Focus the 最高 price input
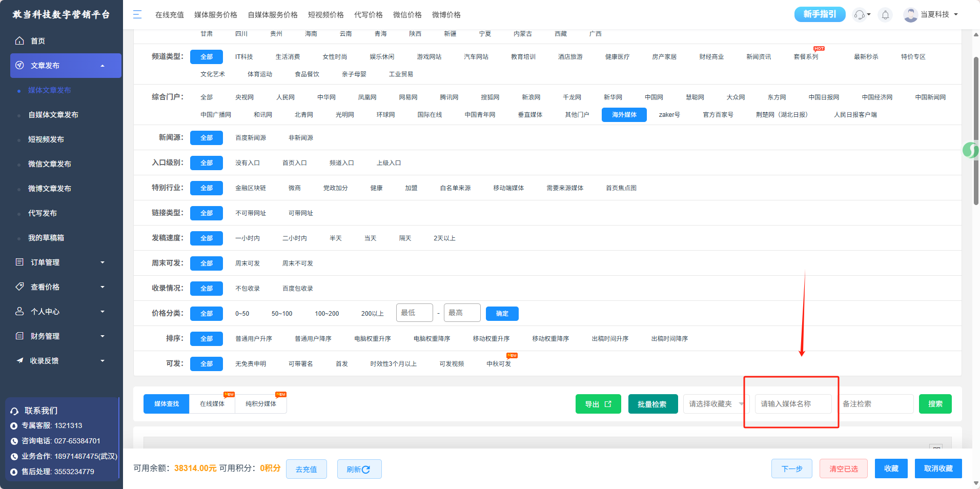 pyautogui.click(x=462, y=313)
